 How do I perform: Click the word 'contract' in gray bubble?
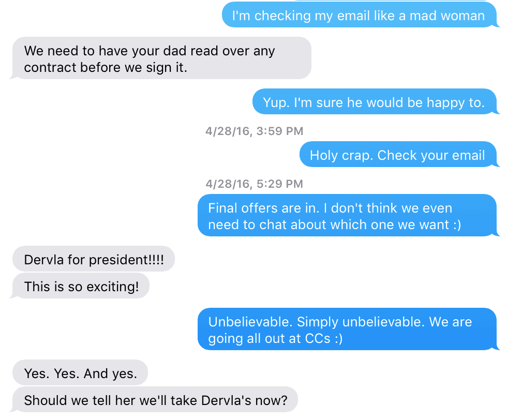[x=50, y=68]
